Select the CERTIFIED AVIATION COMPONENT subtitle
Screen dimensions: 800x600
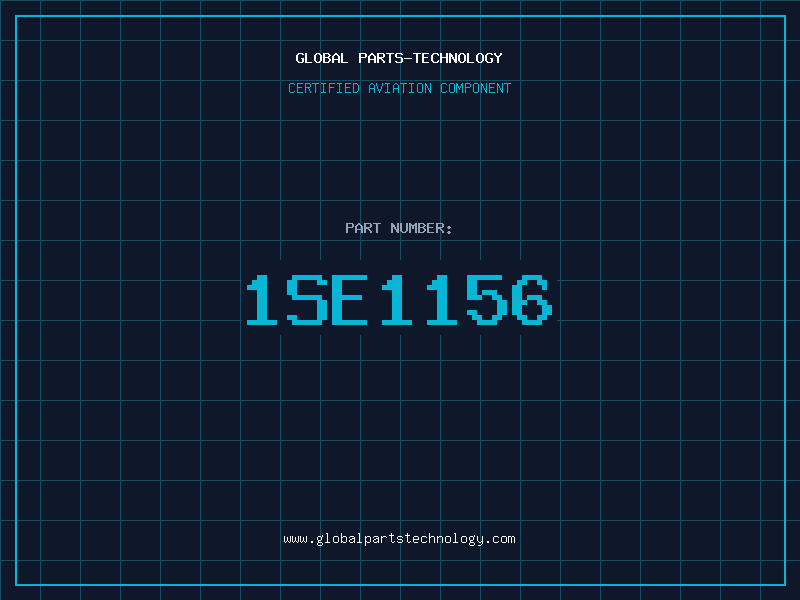point(399,89)
